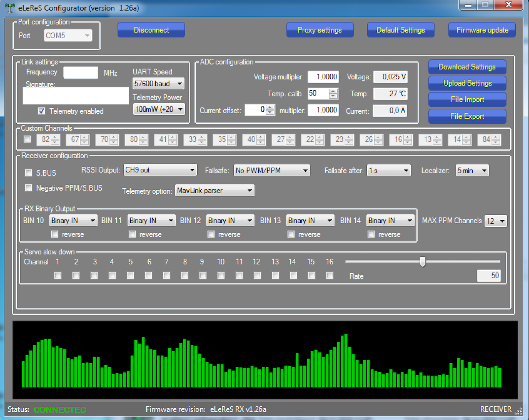Click Voltage multipler field 1,0000

pos(323,77)
